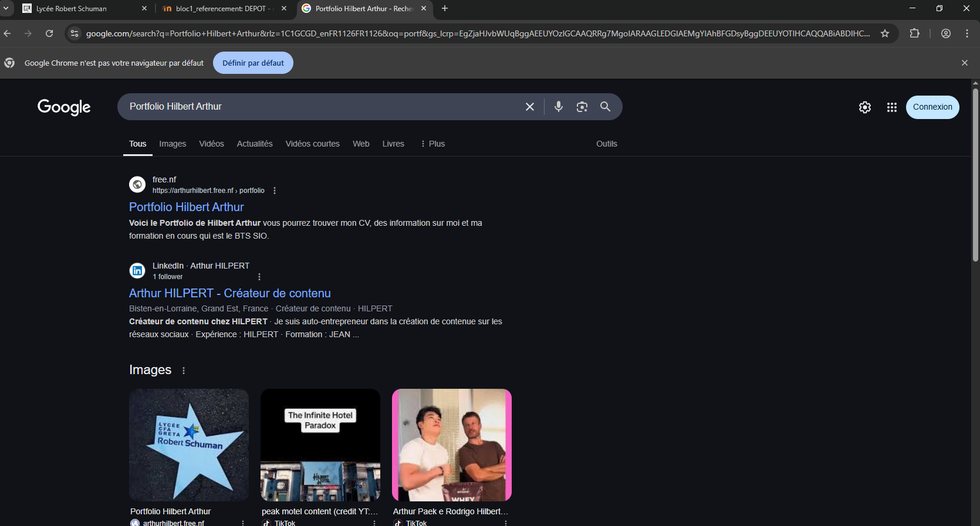The height and width of the screenshot is (526, 980).
Task: Open Google quick settings gear
Action: (x=865, y=107)
